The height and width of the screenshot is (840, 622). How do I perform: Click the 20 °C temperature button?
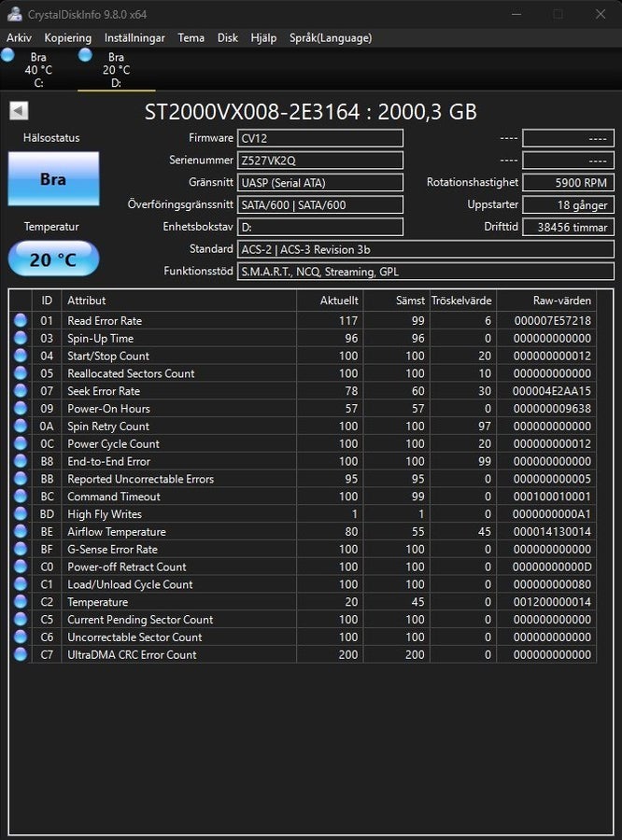coord(53,259)
